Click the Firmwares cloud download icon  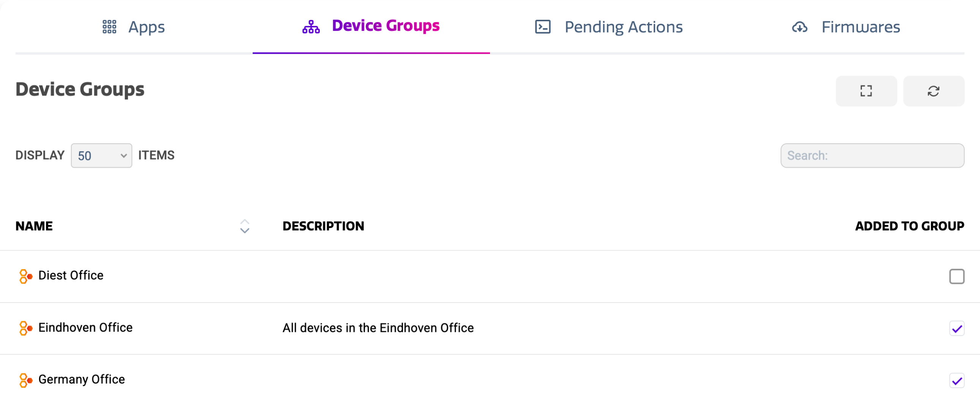pos(800,27)
